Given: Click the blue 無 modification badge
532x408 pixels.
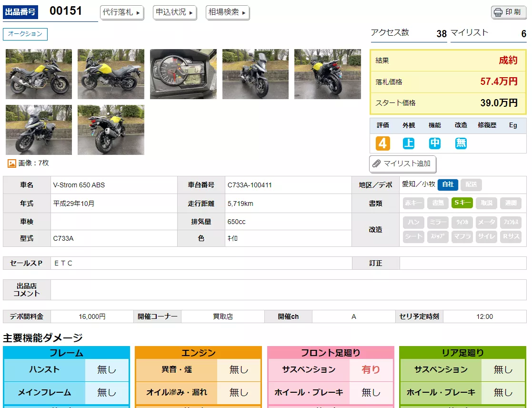Looking at the screenshot, I should 461,143.
